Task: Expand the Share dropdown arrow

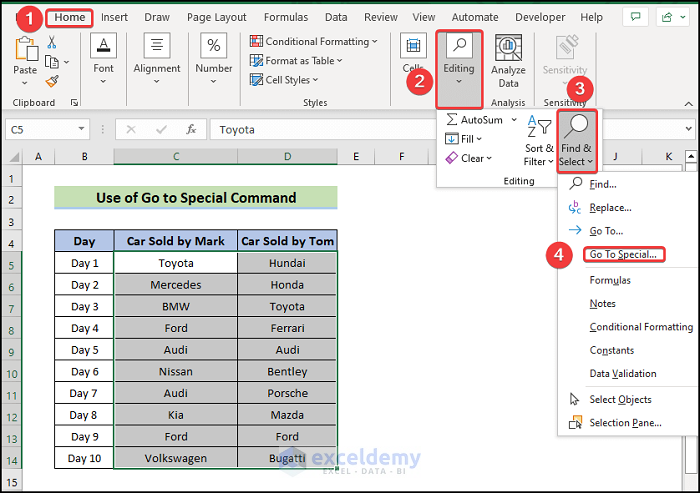Action: click(683, 17)
